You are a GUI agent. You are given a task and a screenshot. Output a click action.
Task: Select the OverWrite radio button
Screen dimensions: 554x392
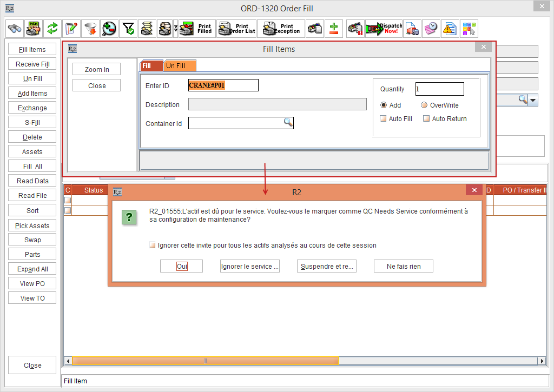coord(424,105)
